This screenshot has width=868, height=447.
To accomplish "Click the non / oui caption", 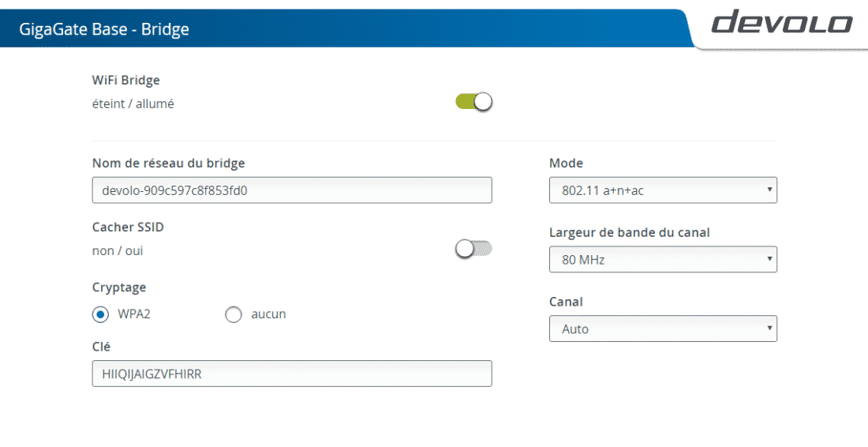I will click(118, 251).
